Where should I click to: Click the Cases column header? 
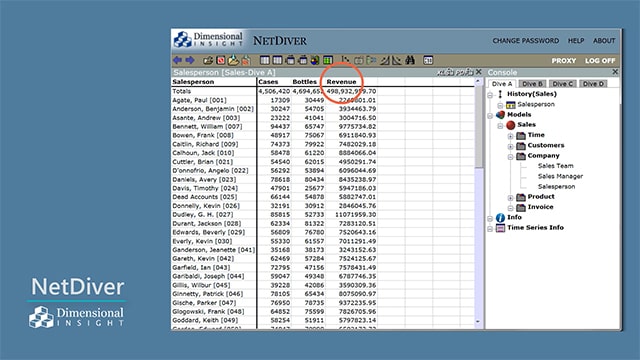(268, 82)
